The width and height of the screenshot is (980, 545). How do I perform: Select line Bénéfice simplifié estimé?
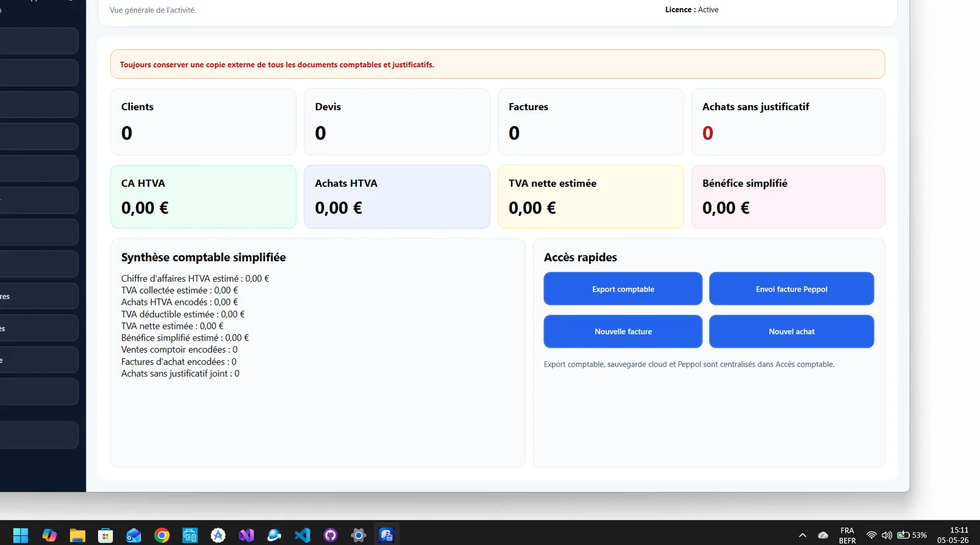pos(185,337)
